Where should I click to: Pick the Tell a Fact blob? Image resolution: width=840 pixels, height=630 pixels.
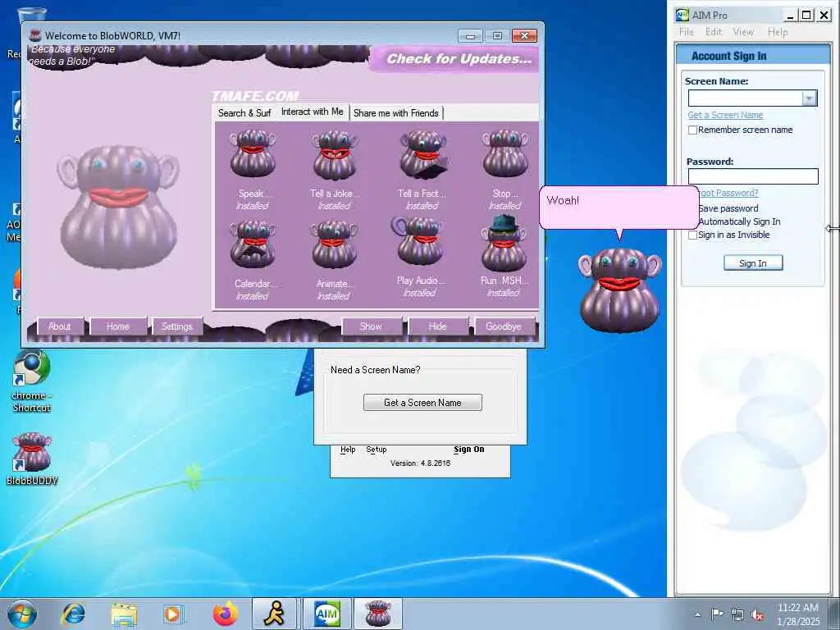coord(423,154)
